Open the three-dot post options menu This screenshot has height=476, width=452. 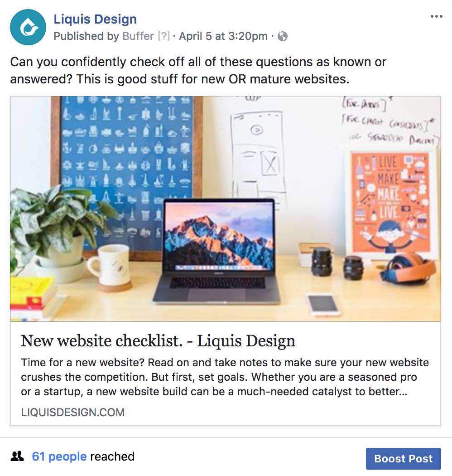point(436,16)
